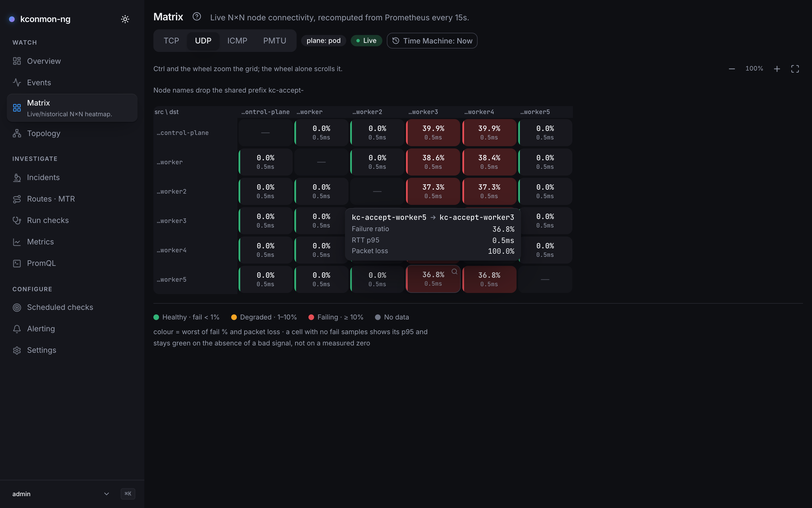Click the 37.3% worker2 to worker3 cell
This screenshot has width=812, height=508.
pyautogui.click(x=433, y=192)
